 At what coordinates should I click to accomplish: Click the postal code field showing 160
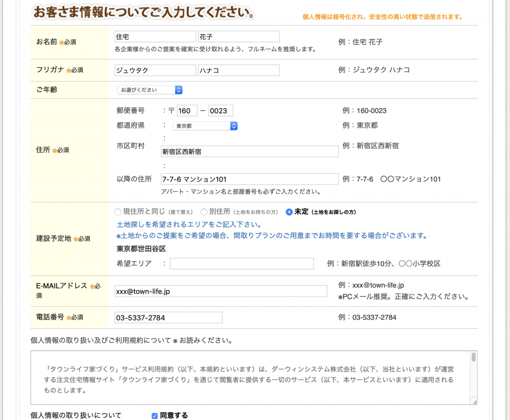(x=187, y=110)
